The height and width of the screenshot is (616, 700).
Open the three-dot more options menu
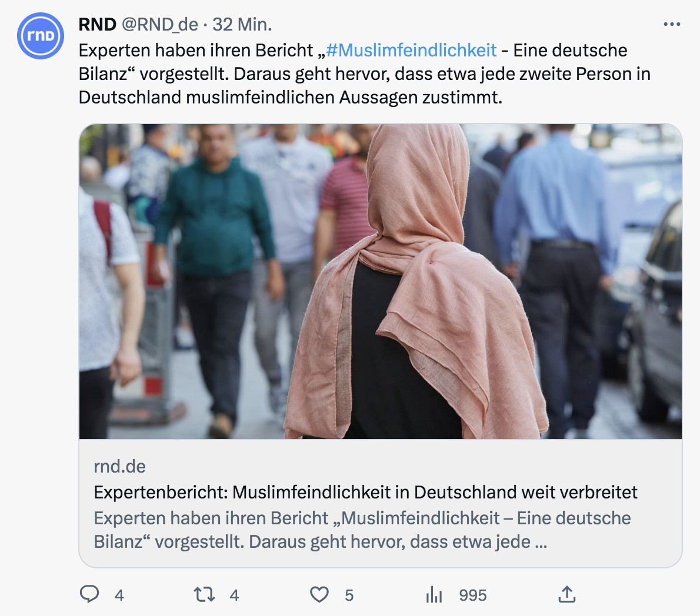(x=672, y=24)
